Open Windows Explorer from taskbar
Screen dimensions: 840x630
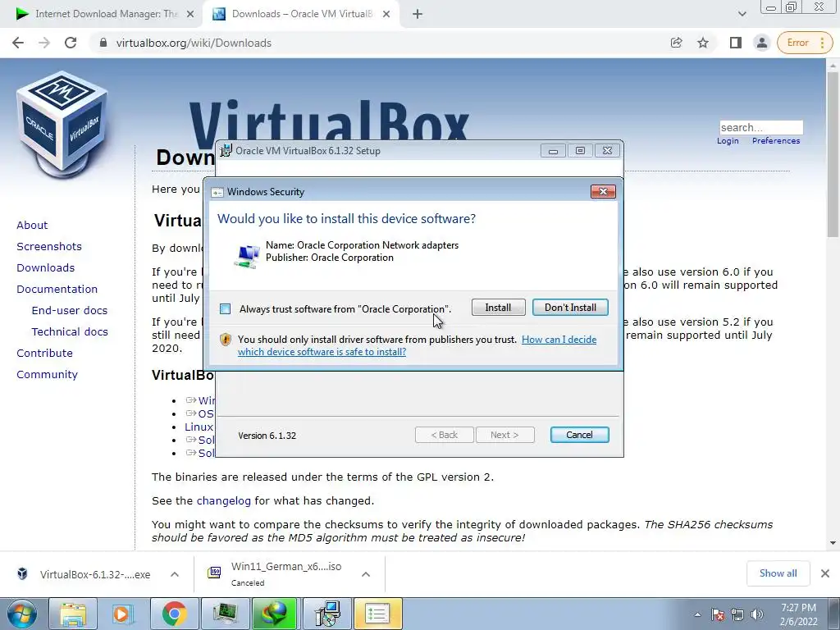point(73,614)
